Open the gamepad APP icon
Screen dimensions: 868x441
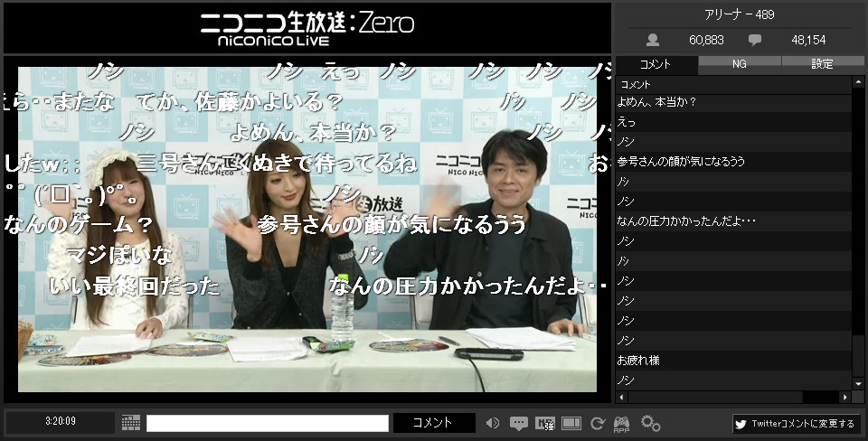pyautogui.click(x=621, y=424)
